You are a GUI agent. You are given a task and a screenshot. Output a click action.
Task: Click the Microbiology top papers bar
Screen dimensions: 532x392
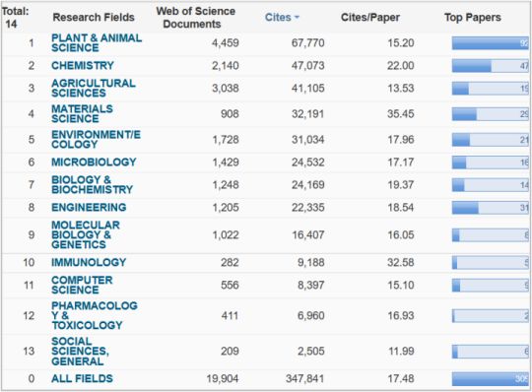[491, 163]
